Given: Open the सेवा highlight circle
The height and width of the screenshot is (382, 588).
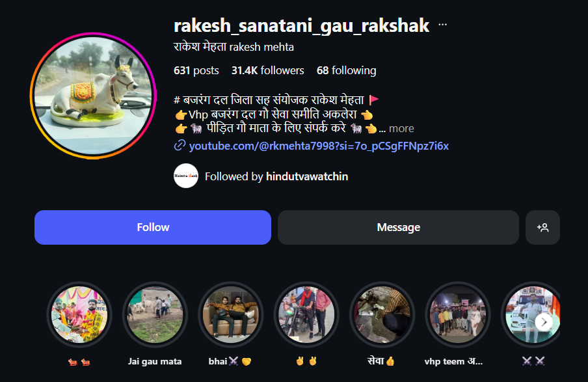Looking at the screenshot, I should click(382, 314).
